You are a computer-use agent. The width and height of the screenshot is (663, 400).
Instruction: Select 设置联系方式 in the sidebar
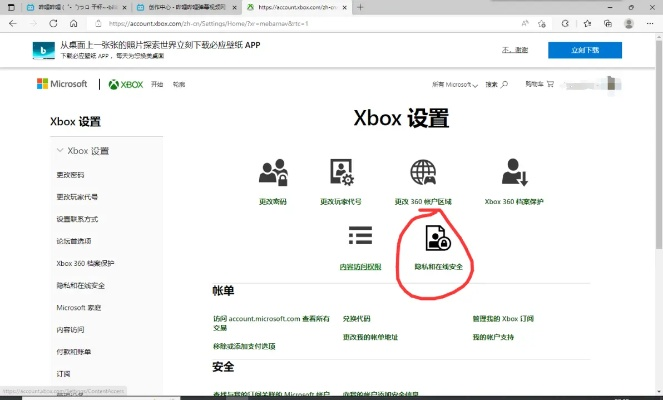click(x=77, y=219)
